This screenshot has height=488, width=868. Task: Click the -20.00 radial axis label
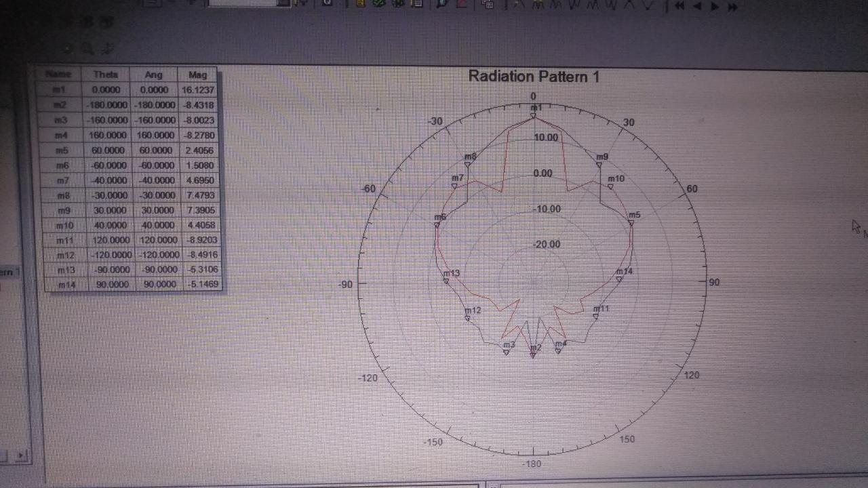(547, 244)
